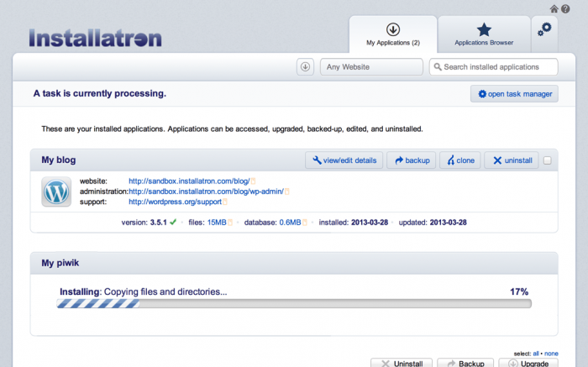Screen dimensions: 588x367
Task: Click the 15MB files size link
Action: pos(217,223)
